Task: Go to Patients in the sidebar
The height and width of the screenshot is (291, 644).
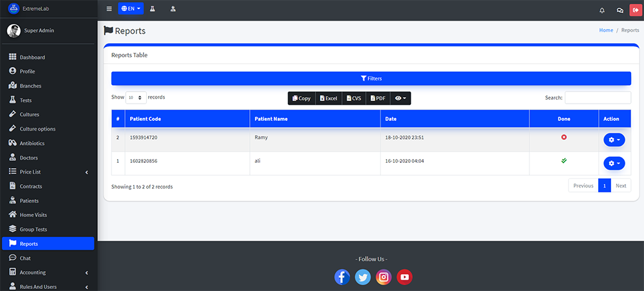Action: coord(30,201)
